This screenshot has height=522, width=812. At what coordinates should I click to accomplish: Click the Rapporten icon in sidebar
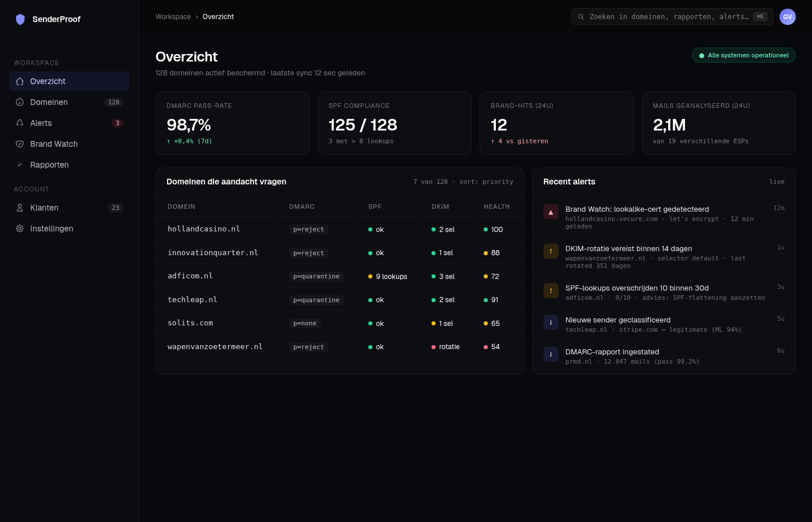click(x=20, y=165)
